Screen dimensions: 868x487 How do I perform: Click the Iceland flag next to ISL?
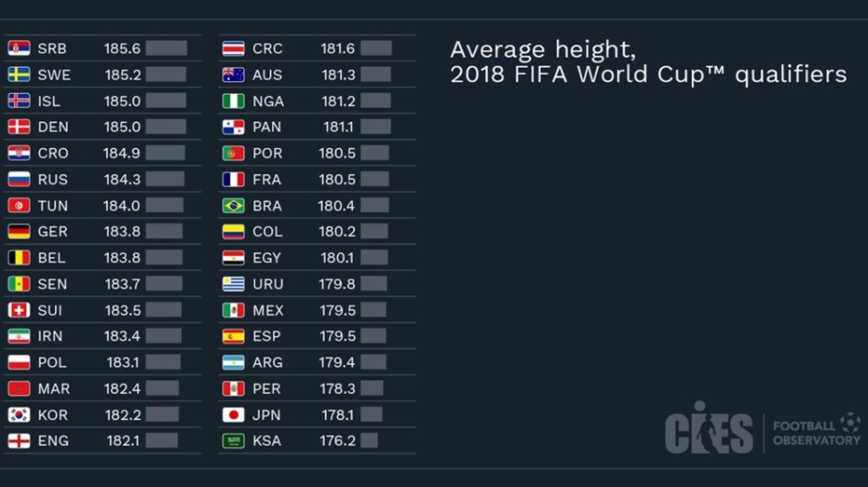[x=19, y=101]
